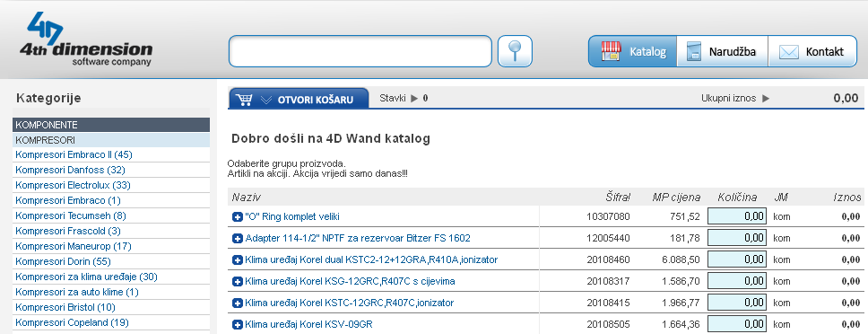Click the Katalog shop icon

612,51
